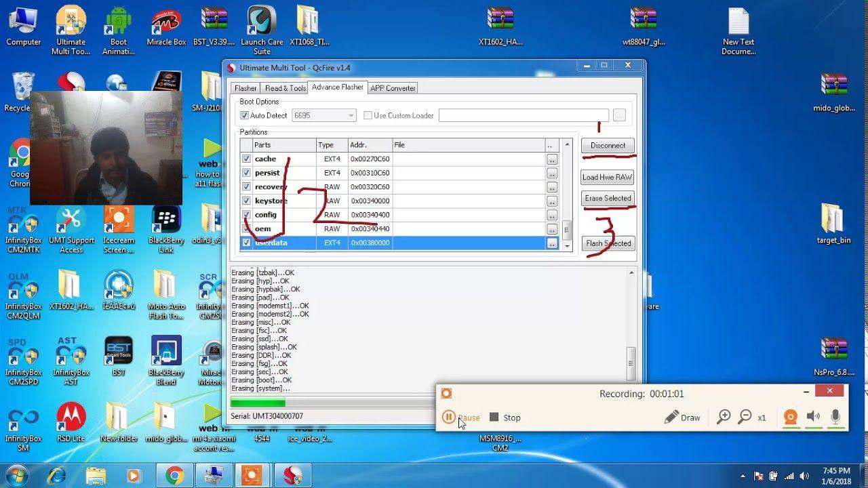Uncheck the oem partition checkbox
868x488 pixels.
point(246,228)
